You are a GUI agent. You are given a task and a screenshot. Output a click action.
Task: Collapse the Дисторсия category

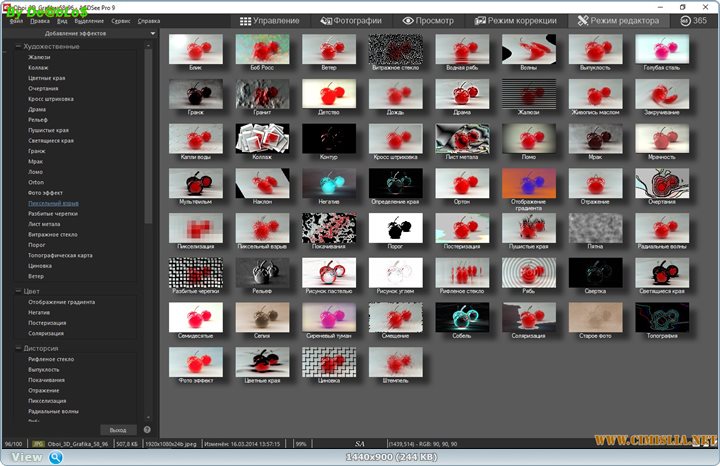pyautogui.click(x=19, y=348)
